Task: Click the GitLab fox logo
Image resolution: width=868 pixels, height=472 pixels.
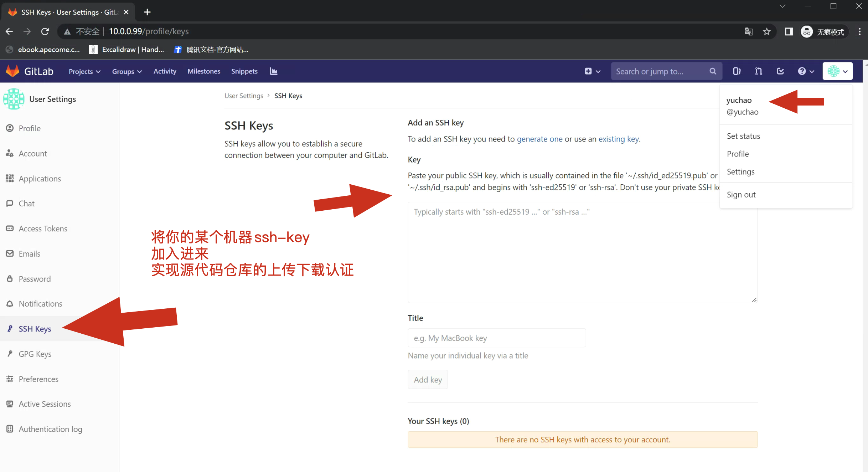Action: click(13, 71)
